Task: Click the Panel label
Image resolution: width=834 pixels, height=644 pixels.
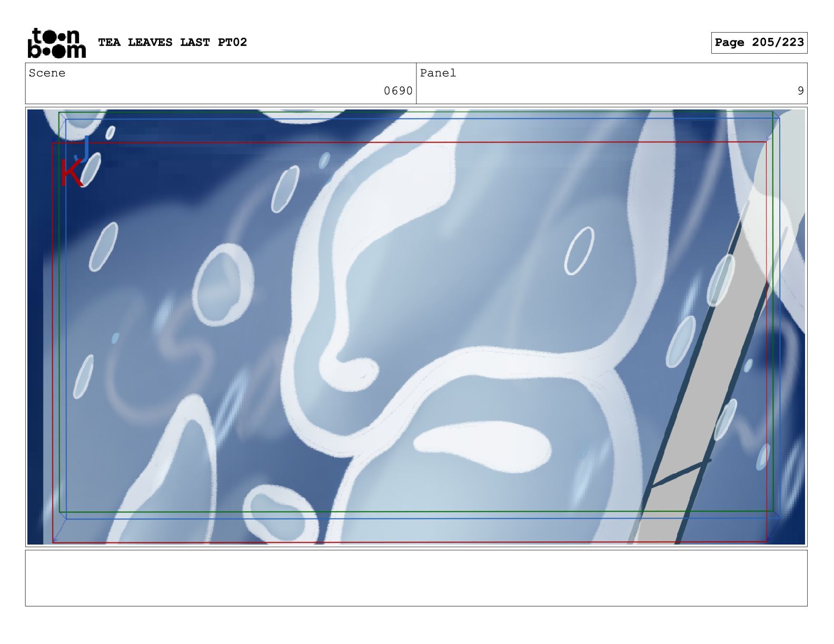Action: coord(438,73)
